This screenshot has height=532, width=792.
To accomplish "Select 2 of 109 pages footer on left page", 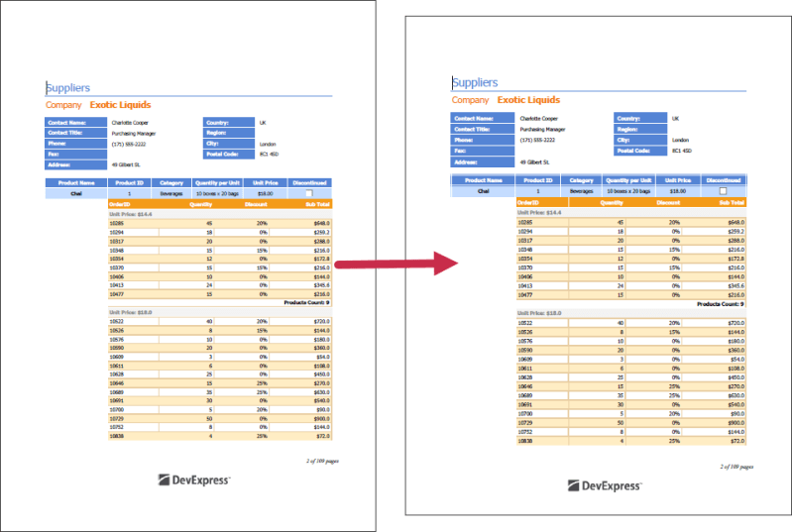I will (322, 461).
